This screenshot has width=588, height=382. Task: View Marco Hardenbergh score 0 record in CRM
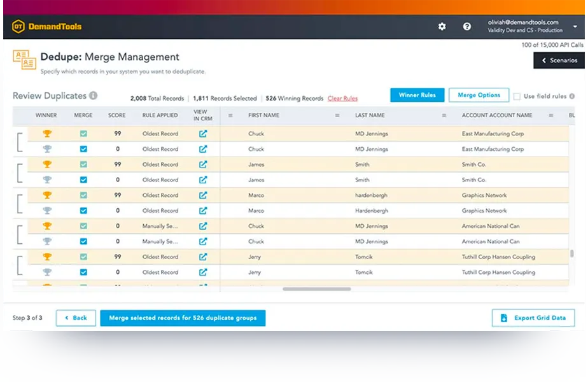tap(203, 211)
